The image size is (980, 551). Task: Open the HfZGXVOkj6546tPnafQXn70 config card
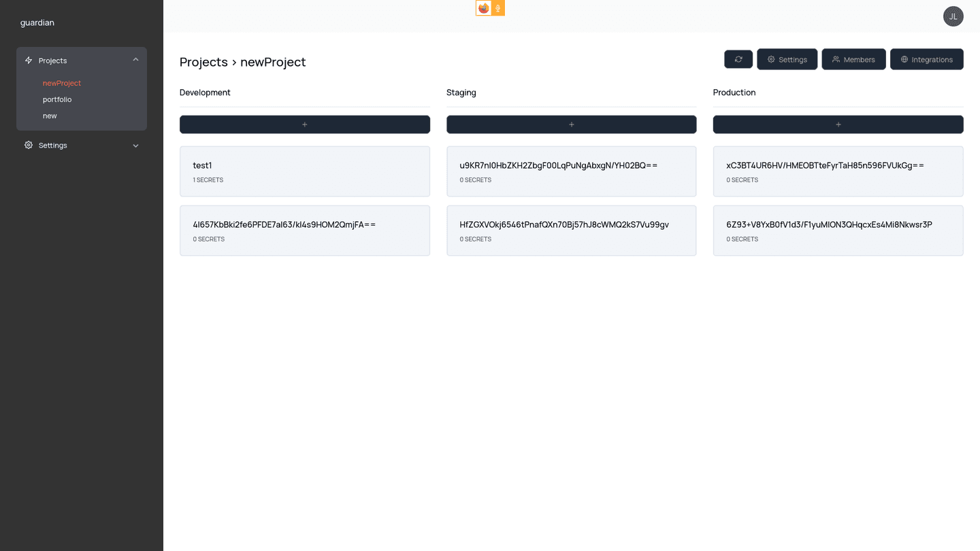pyautogui.click(x=572, y=231)
